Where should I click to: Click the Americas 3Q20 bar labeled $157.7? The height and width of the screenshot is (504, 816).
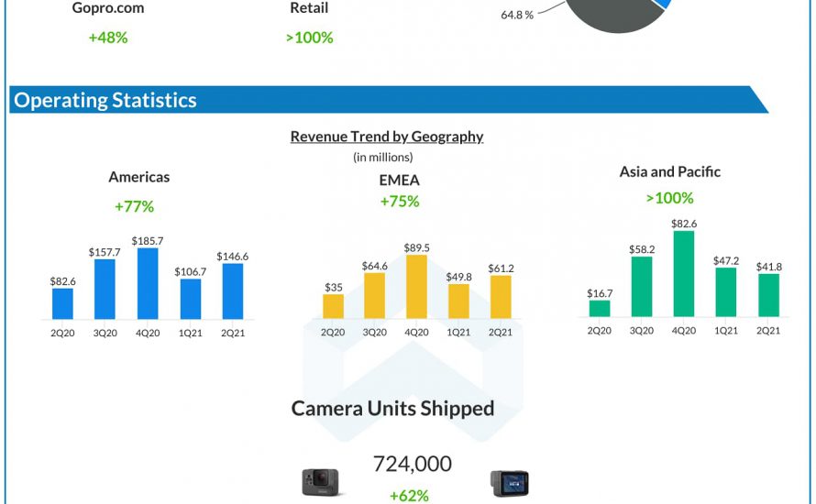105,289
